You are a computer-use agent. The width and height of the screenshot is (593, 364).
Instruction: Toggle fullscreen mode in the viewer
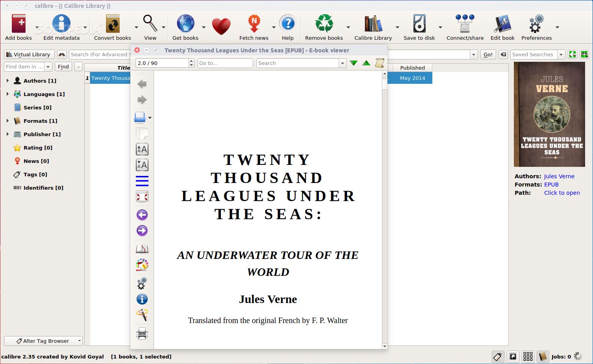(142, 196)
